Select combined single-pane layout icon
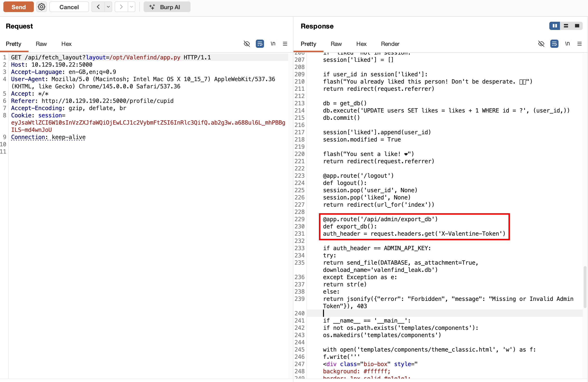Image resolution: width=588 pixels, height=382 pixels. 577,26
